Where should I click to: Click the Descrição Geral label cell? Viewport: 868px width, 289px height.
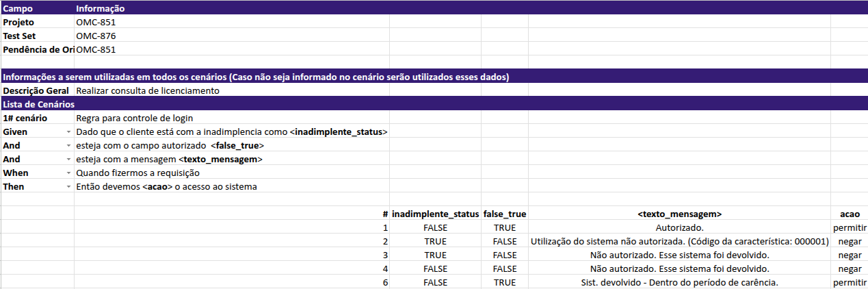36,90
